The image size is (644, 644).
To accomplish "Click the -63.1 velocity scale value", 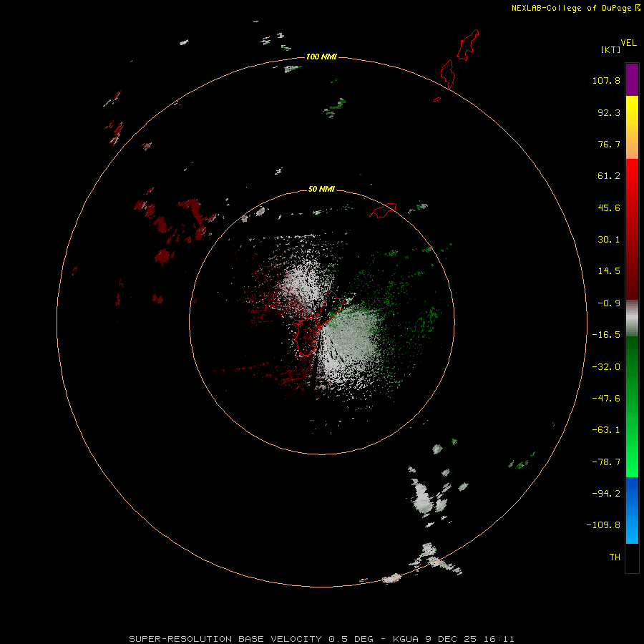I will pos(606,430).
